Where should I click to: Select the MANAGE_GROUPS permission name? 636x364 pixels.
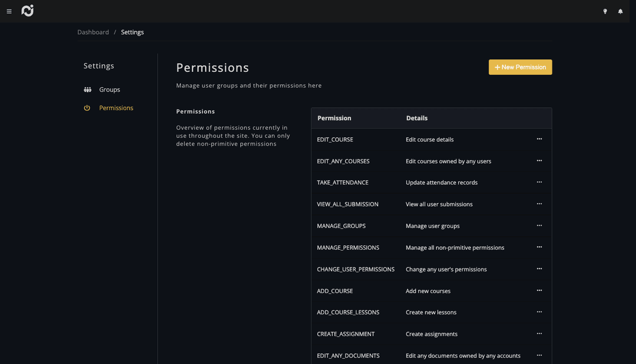pos(341,226)
